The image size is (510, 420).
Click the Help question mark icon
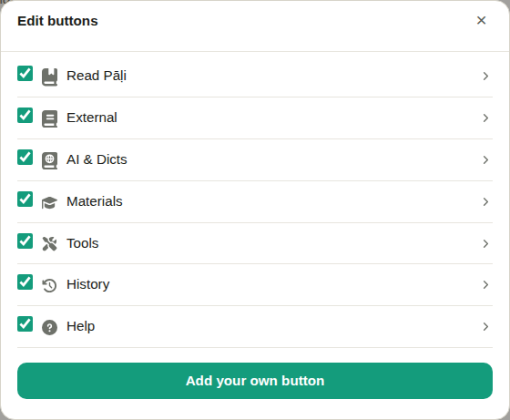click(49, 327)
